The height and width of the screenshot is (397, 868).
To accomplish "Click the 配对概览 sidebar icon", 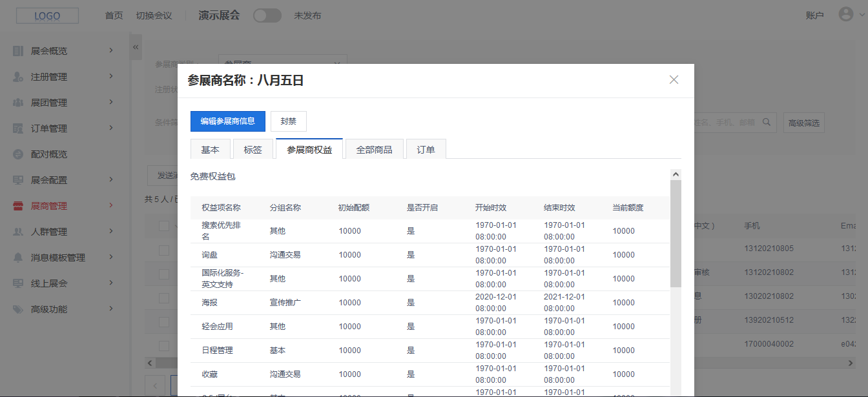I will point(18,154).
